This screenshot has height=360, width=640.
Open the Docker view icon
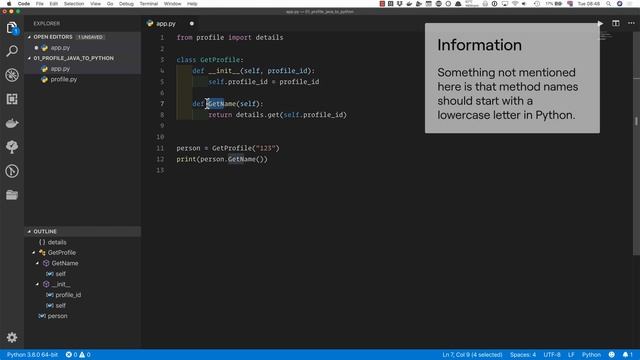[12, 123]
